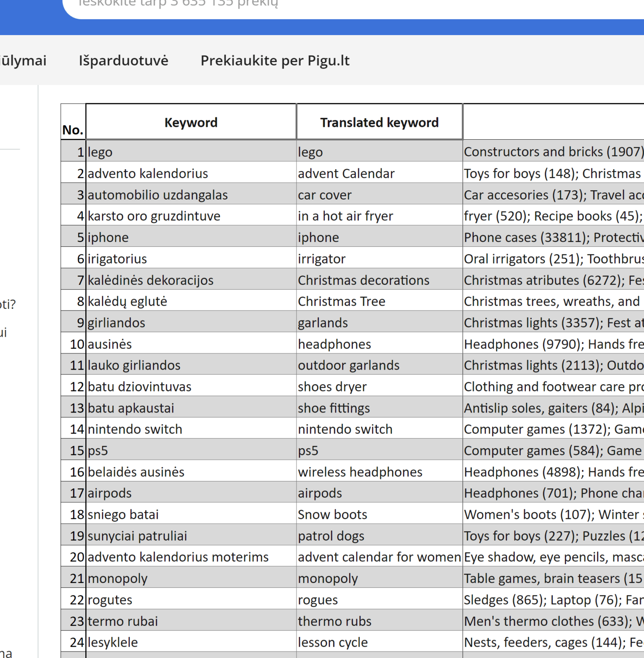This screenshot has width=644, height=658.
Task: Select the 'Christmas atributes (6272)' cell
Action: [x=554, y=279]
